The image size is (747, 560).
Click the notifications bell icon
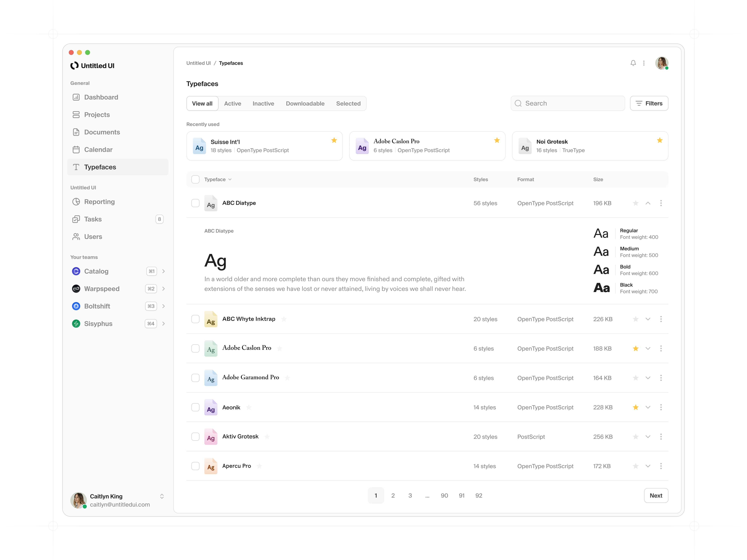click(633, 63)
